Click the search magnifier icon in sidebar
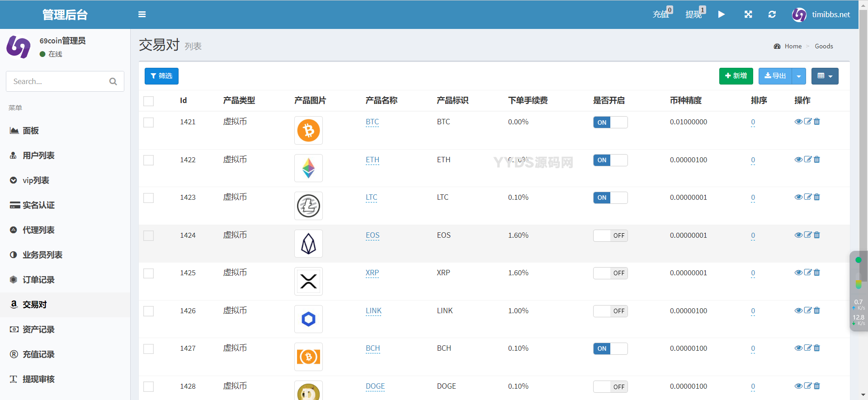The width and height of the screenshot is (868, 400). [x=113, y=81]
